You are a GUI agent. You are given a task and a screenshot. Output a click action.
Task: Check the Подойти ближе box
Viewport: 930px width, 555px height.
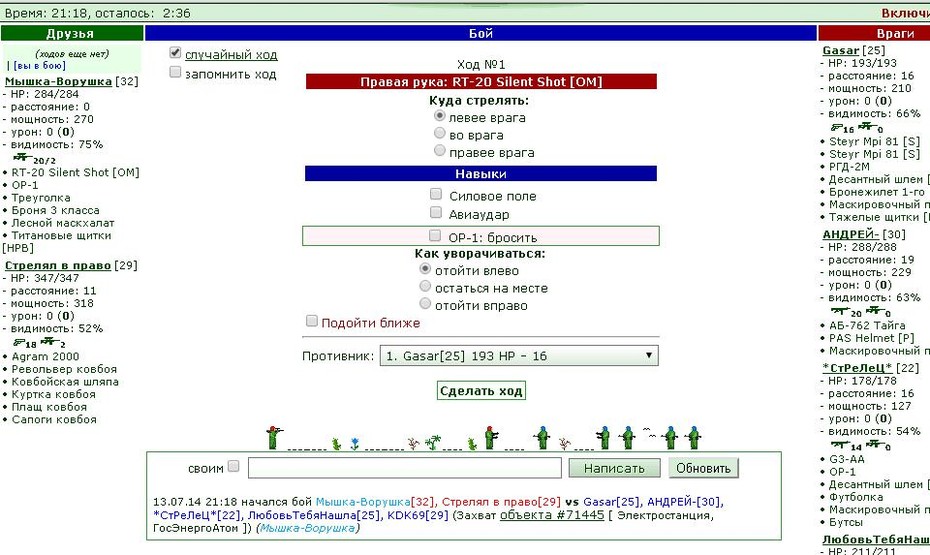click(x=311, y=321)
